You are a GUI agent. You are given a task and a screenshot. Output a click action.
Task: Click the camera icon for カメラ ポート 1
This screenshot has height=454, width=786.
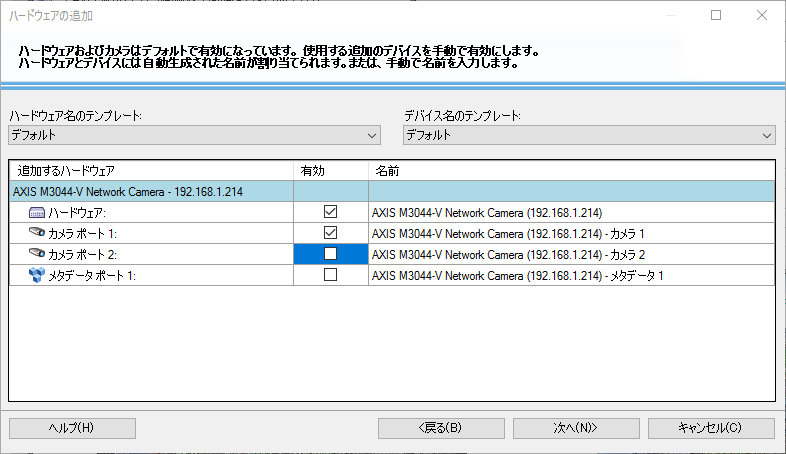tap(37, 232)
